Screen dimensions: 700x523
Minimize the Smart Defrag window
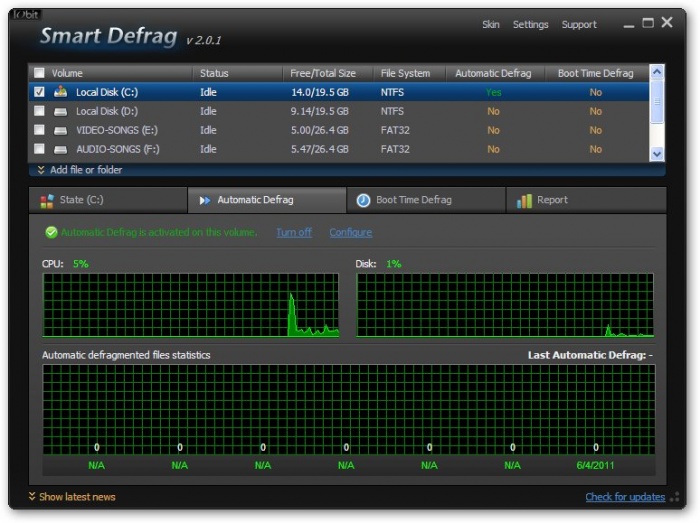point(629,25)
